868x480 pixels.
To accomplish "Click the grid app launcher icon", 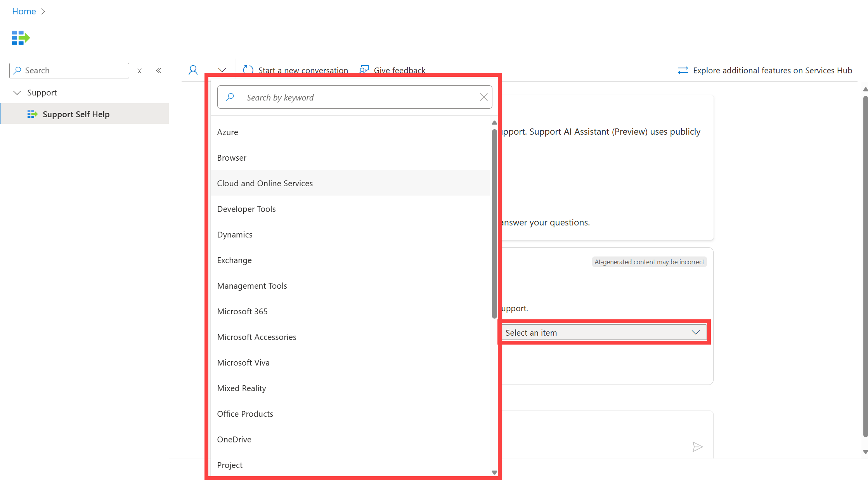I will [20, 37].
